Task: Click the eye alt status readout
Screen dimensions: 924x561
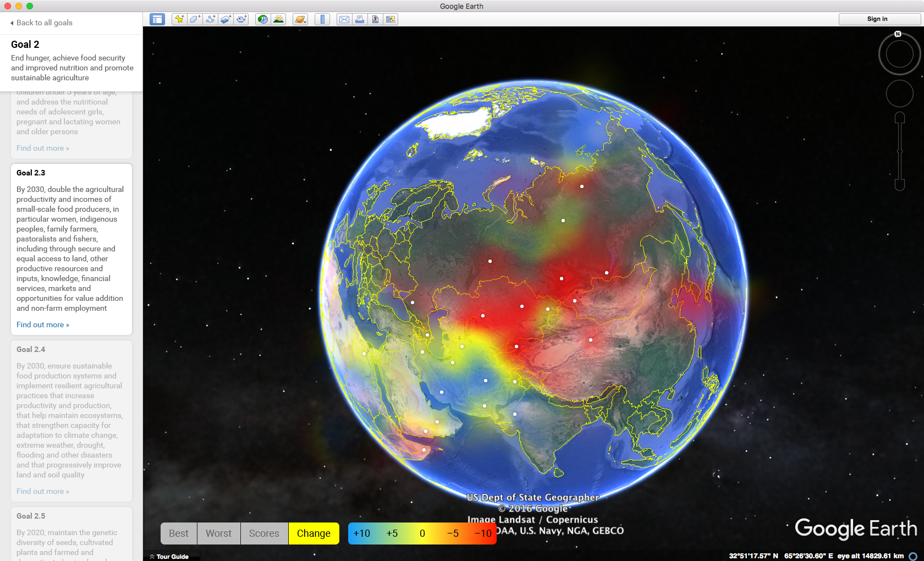Action: point(871,556)
